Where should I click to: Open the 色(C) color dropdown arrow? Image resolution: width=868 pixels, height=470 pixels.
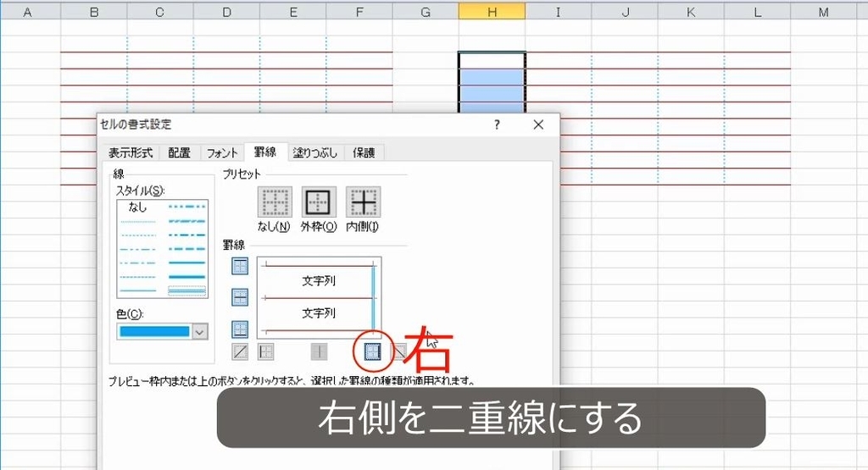tap(200, 332)
